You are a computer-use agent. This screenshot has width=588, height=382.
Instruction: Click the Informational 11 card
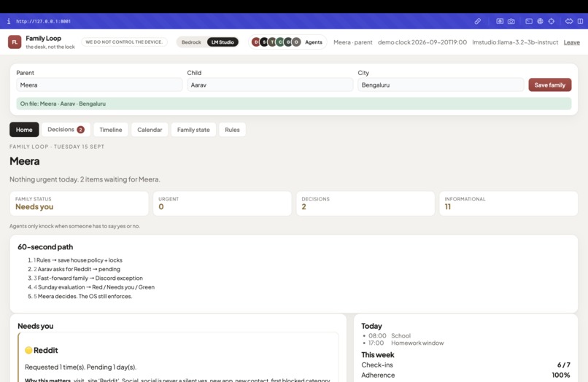pyautogui.click(x=508, y=203)
